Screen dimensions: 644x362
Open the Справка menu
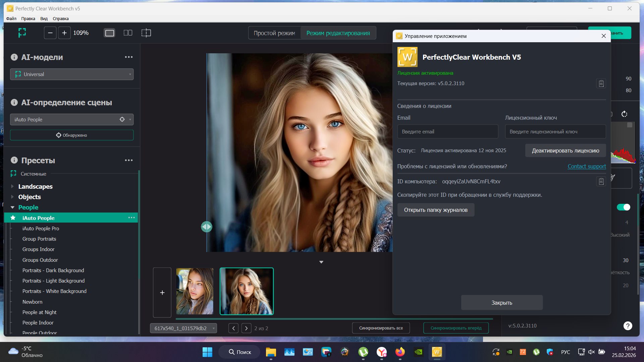pyautogui.click(x=60, y=18)
